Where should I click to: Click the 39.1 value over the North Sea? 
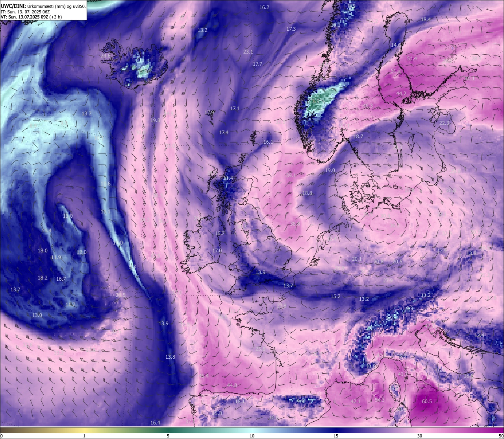[291, 175]
